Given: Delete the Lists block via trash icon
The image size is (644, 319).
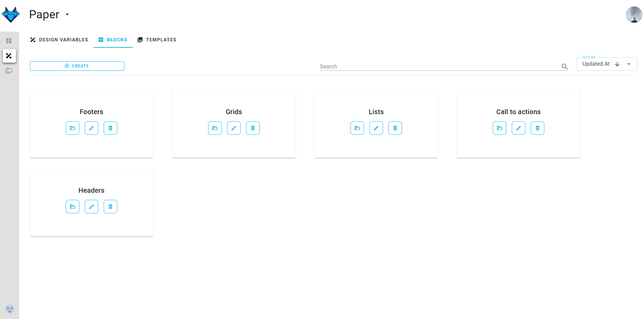Looking at the screenshot, I should point(395,128).
